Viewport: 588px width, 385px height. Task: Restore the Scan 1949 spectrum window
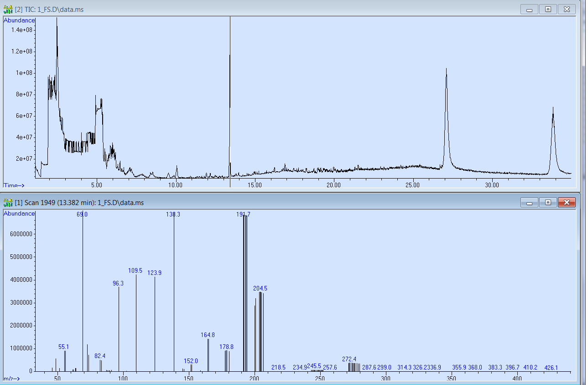(548, 202)
